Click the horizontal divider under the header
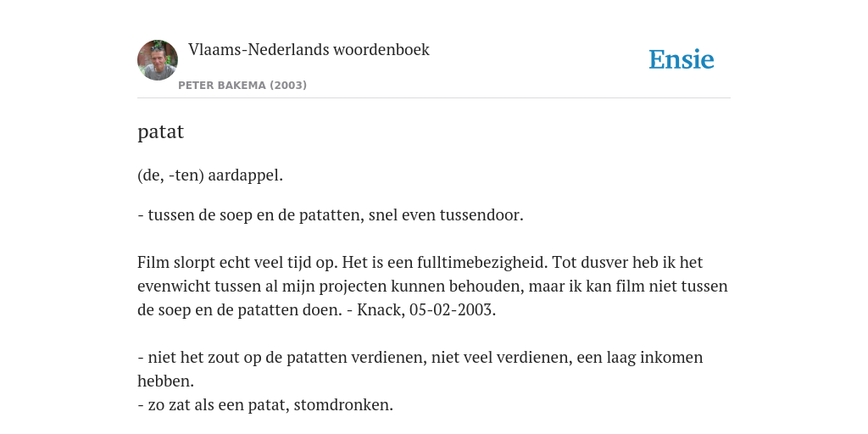This screenshot has height=434, width=868. (434, 98)
